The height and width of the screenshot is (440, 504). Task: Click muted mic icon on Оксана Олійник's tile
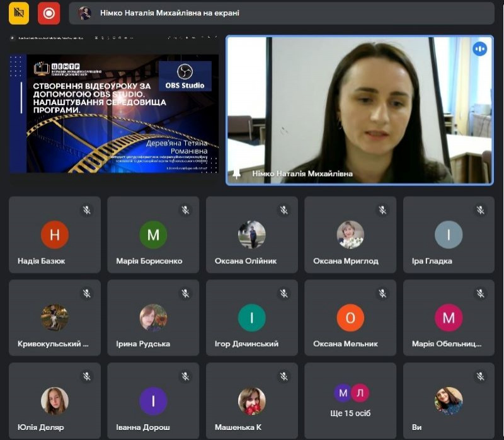coord(284,210)
